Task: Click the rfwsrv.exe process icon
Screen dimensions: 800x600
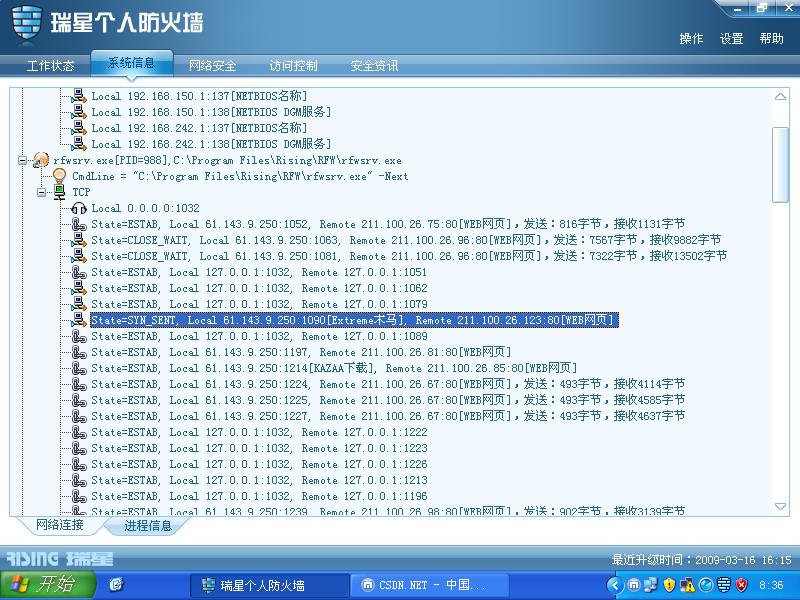Action: coord(41,160)
